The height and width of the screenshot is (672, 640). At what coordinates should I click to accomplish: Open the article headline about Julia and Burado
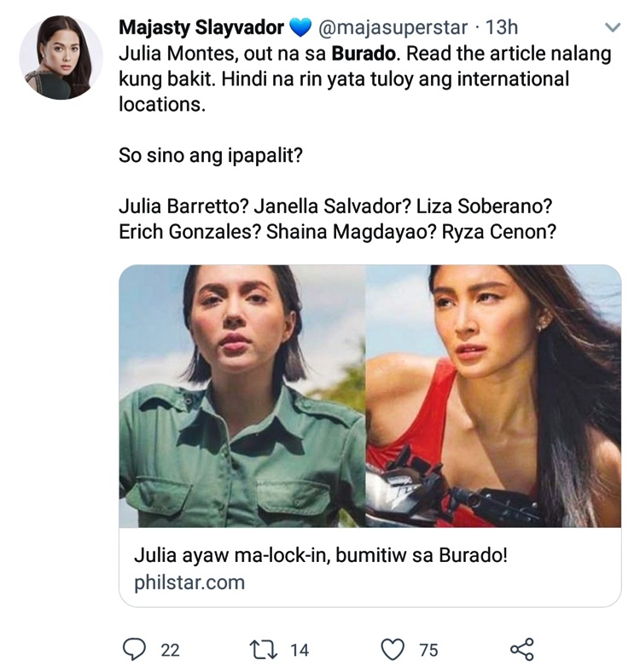321,554
